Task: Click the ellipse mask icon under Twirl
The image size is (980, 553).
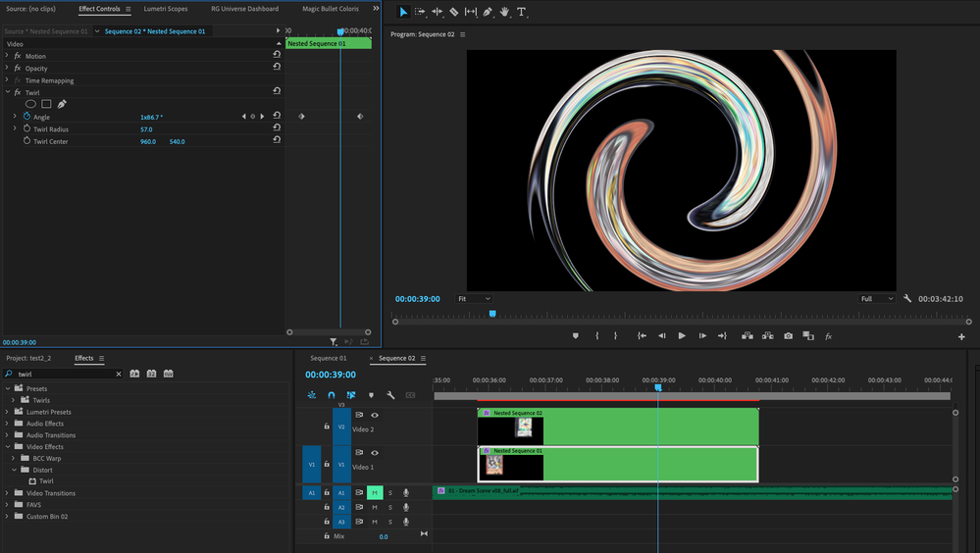Action: (x=30, y=104)
